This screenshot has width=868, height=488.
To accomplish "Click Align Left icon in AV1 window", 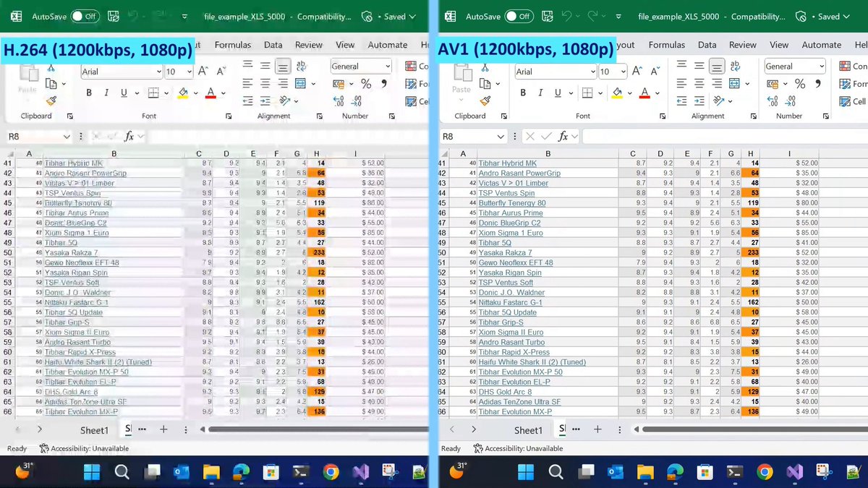I will tap(681, 83).
